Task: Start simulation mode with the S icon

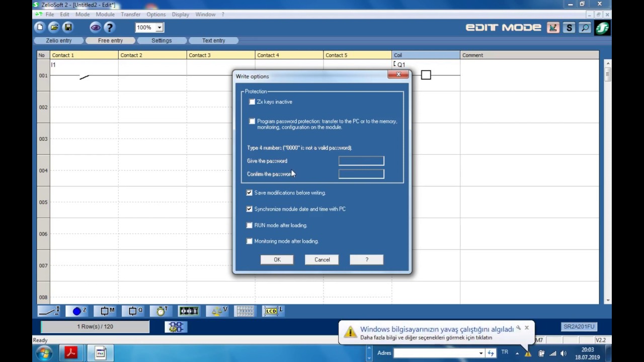Action: pos(569,28)
